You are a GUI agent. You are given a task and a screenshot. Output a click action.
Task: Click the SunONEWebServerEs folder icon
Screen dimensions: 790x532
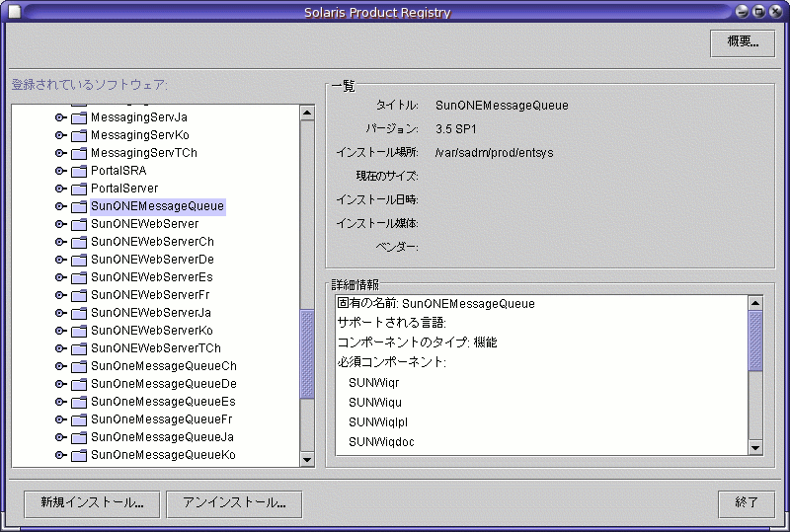click(x=79, y=277)
